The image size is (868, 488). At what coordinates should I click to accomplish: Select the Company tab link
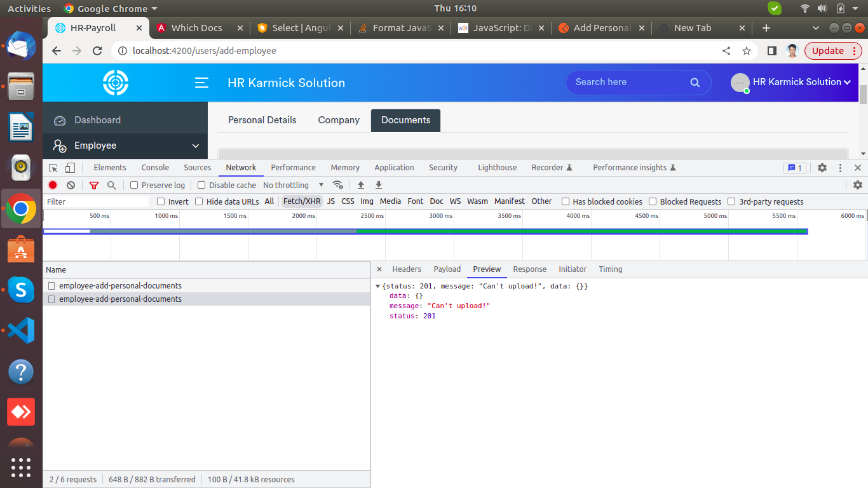[339, 120]
